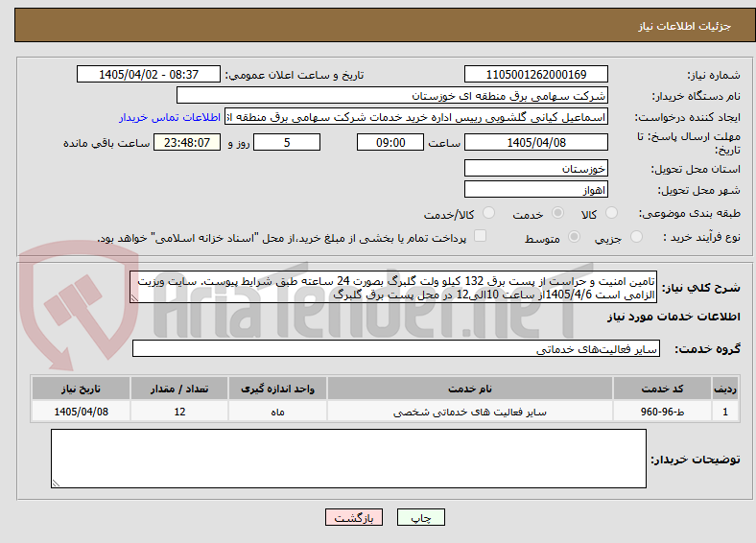Click the unit cell ماه
This screenshot has width=756, height=543.
click(277, 412)
